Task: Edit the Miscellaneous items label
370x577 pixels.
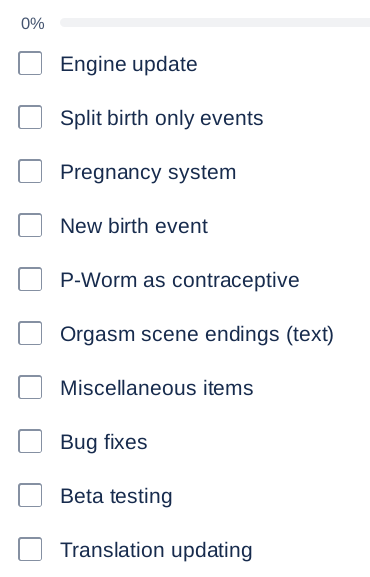Action: coord(157,388)
